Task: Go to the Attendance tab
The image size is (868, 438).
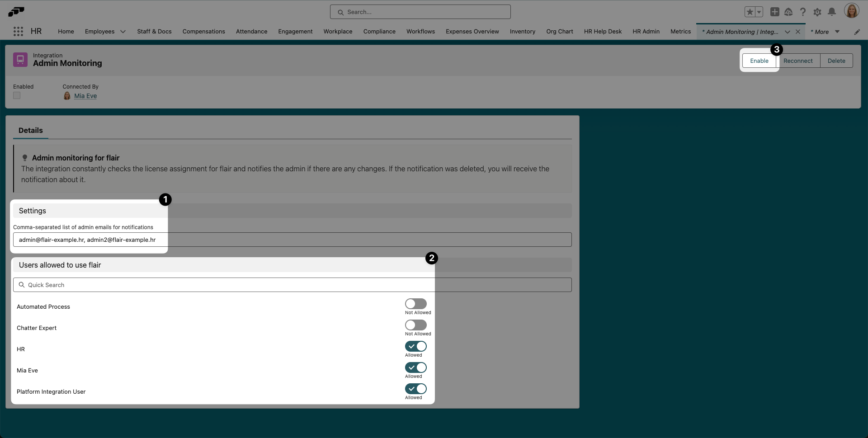Action: tap(251, 32)
